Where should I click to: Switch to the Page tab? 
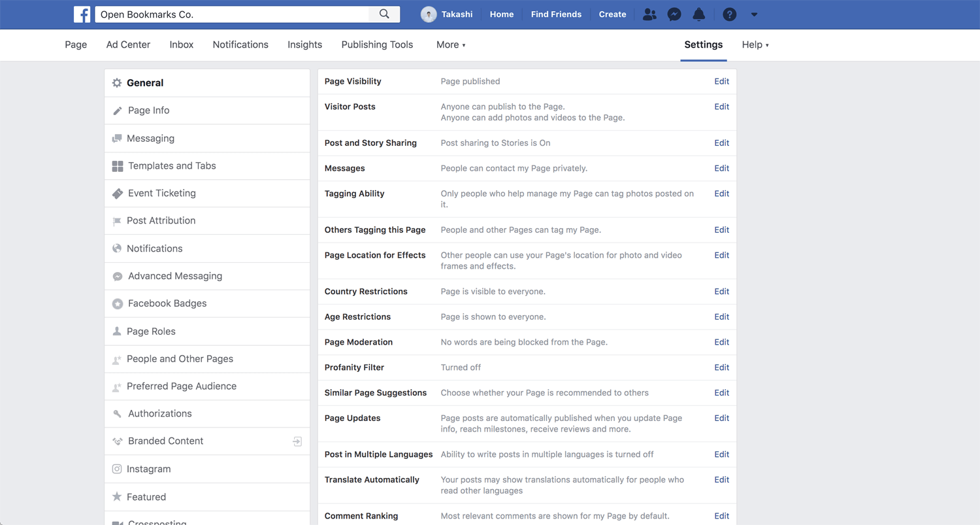pos(76,44)
